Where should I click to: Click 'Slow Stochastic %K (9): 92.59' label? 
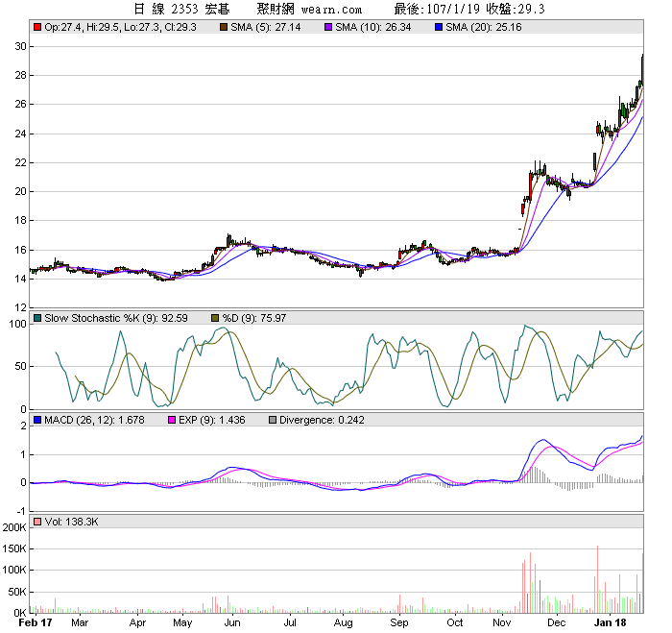tap(116, 318)
